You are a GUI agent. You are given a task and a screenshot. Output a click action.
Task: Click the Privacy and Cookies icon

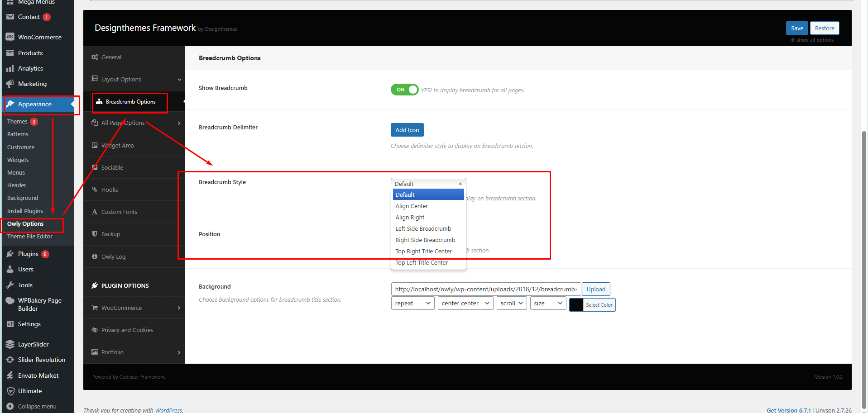tap(95, 330)
